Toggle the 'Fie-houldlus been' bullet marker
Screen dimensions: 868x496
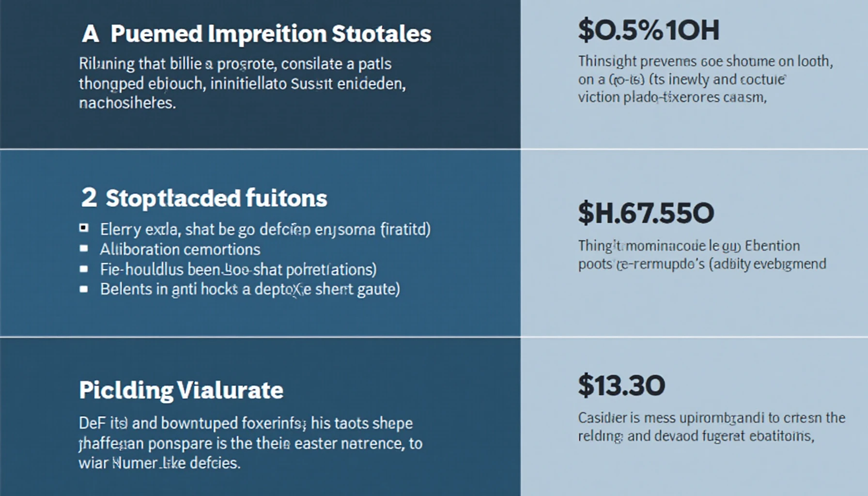coord(84,269)
